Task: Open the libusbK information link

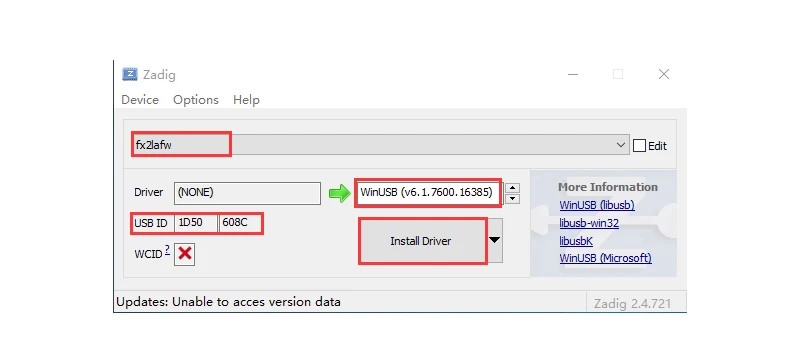Action: pos(576,241)
